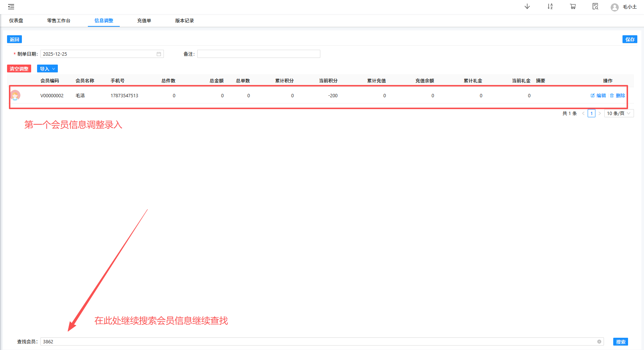Delete member row using 删除 link
The image size is (644, 350).
click(618, 96)
